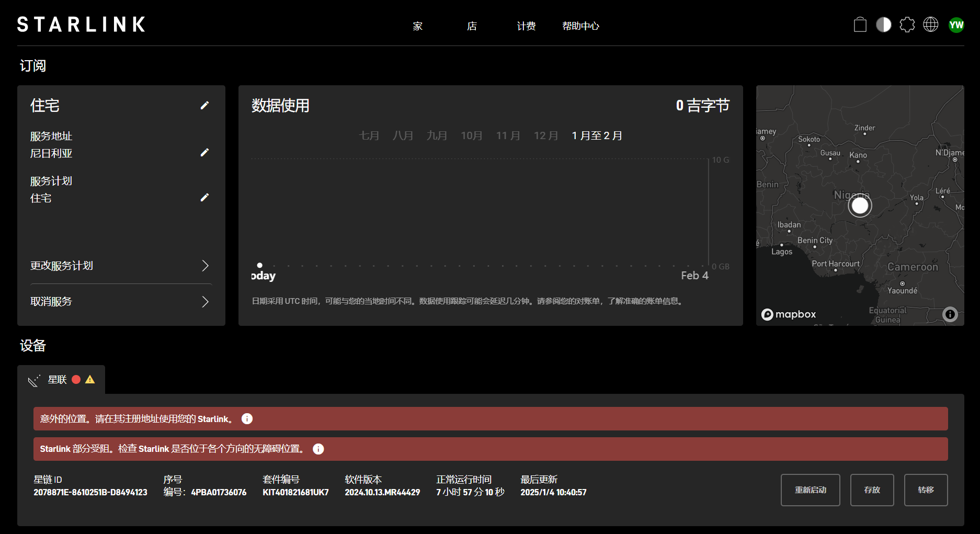Edit the 服务计划 pencil icon
The width and height of the screenshot is (980, 534).
pos(205,197)
